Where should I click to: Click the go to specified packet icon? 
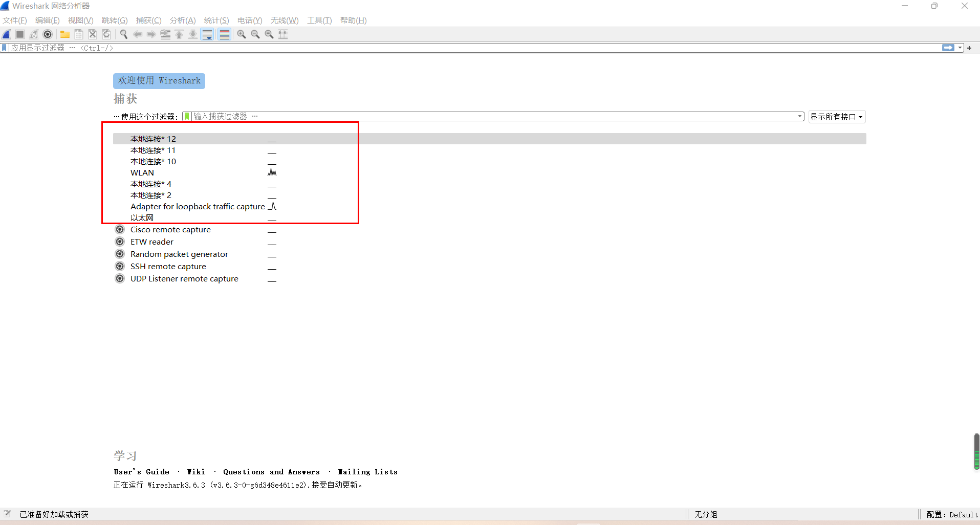click(x=165, y=34)
